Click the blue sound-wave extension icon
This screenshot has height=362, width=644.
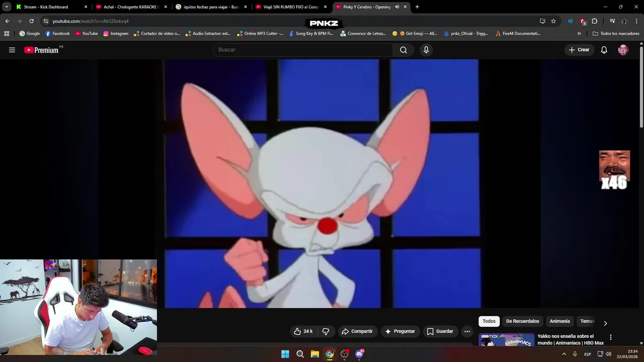[570, 21]
